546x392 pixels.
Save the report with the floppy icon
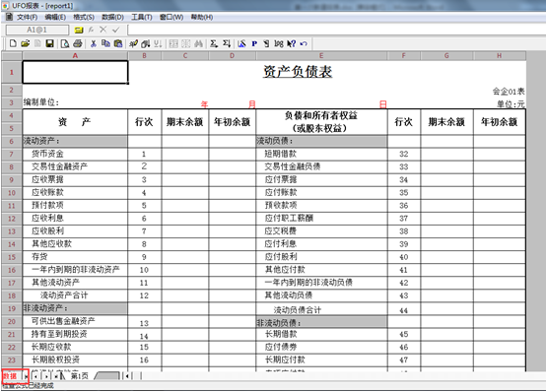[50, 43]
